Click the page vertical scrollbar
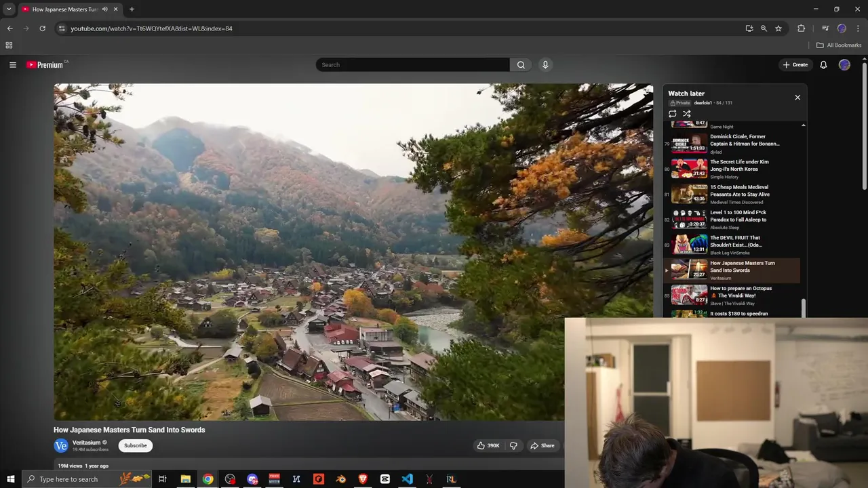This screenshot has width=868, height=488. tap(864, 127)
